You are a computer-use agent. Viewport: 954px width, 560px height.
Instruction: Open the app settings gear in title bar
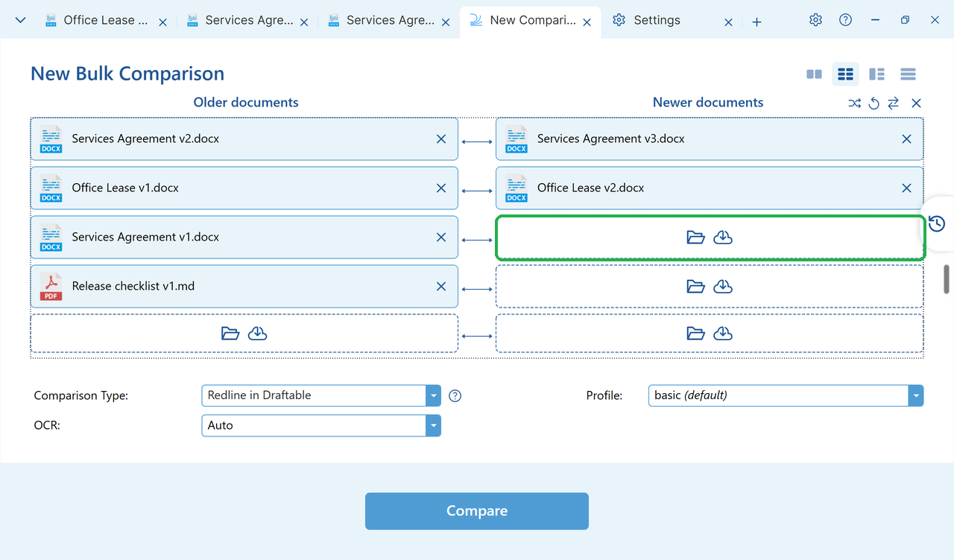click(x=815, y=20)
